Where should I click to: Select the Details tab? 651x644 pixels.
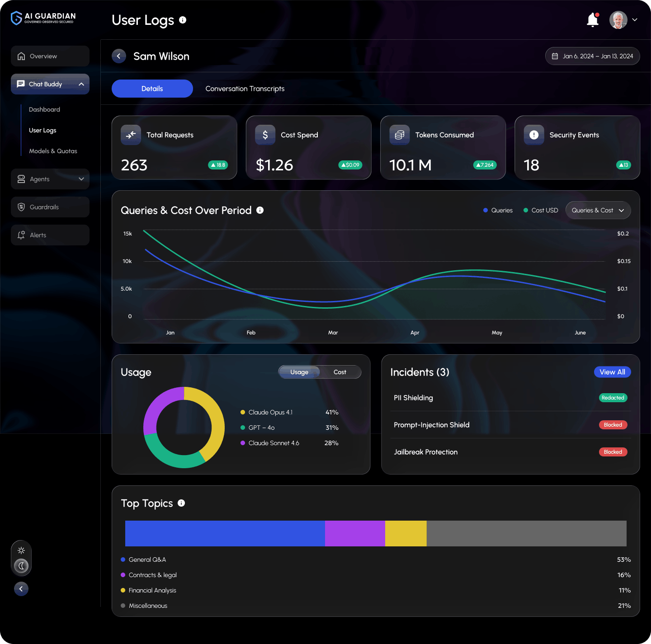(x=152, y=89)
